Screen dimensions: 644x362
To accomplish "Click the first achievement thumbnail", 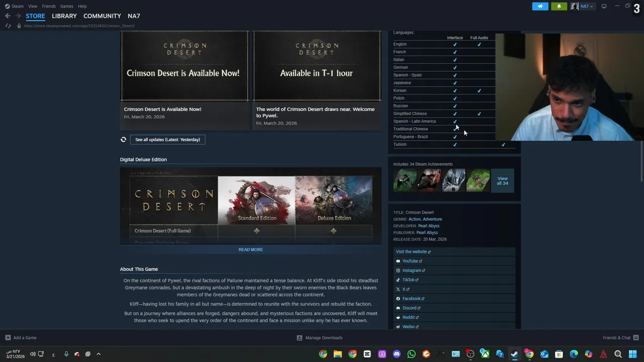I will coord(405,180).
